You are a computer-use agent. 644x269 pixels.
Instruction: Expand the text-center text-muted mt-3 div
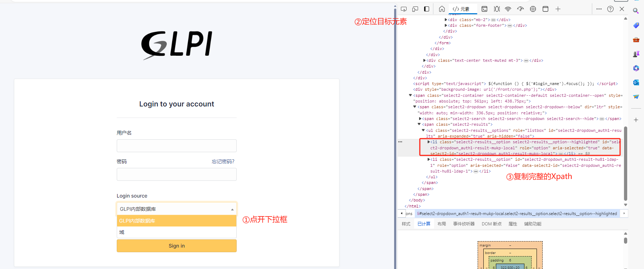[424, 60]
